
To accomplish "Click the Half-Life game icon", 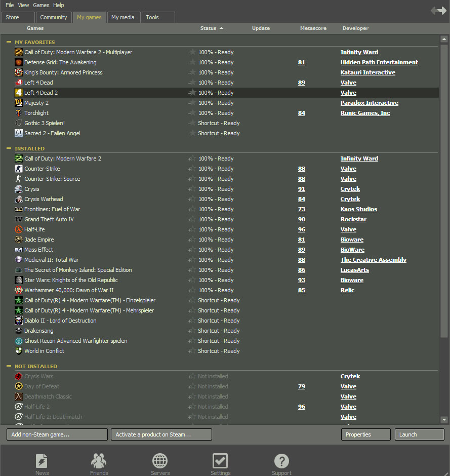I will 19,229.
